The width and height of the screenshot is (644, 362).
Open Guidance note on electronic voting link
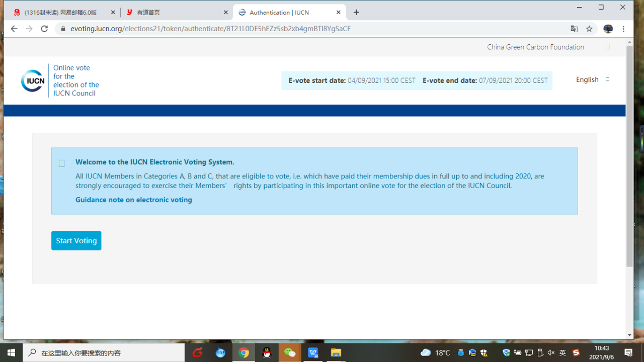pyautogui.click(x=134, y=200)
